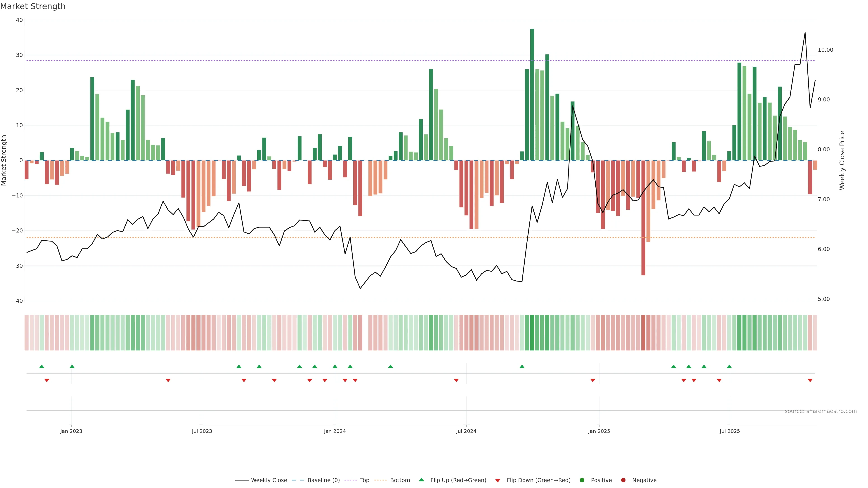
Task: Click the green Positive circle in legend
Action: click(582, 480)
